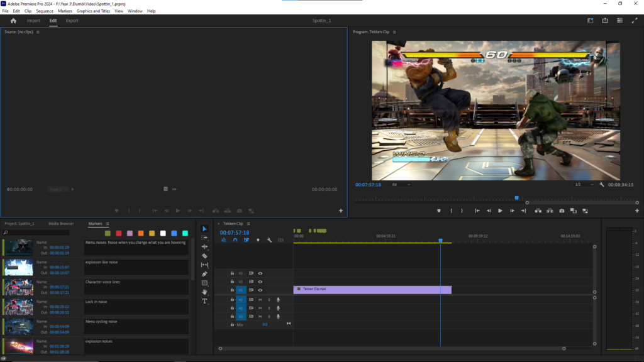Choose the Type tool
644x362 pixels.
(204, 301)
